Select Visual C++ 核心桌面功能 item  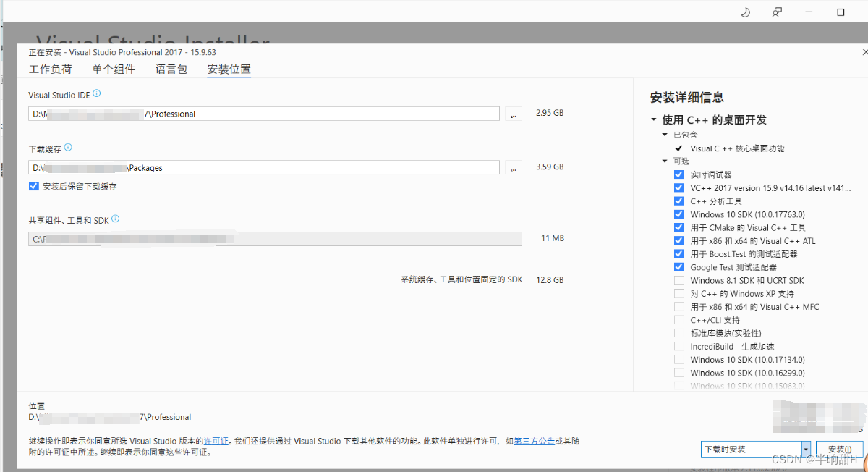point(737,148)
